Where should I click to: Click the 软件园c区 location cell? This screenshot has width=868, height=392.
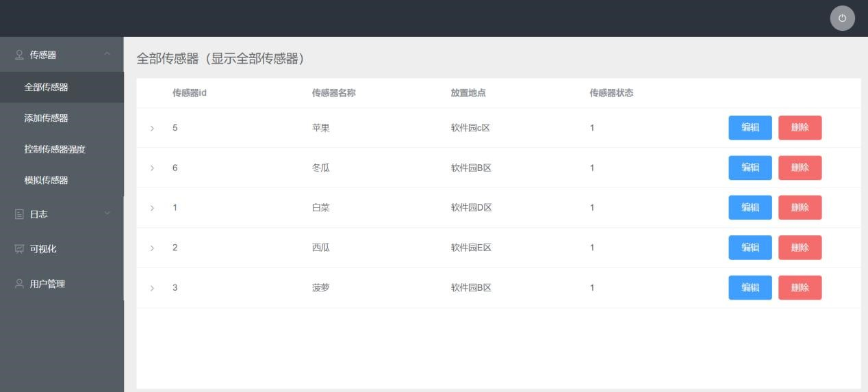coord(471,128)
